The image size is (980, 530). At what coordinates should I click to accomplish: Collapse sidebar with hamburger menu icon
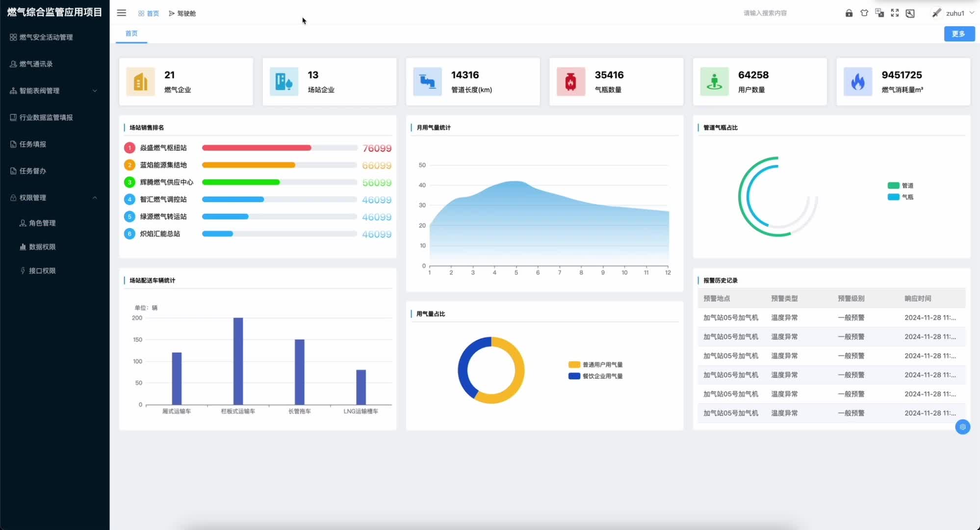[121, 13]
